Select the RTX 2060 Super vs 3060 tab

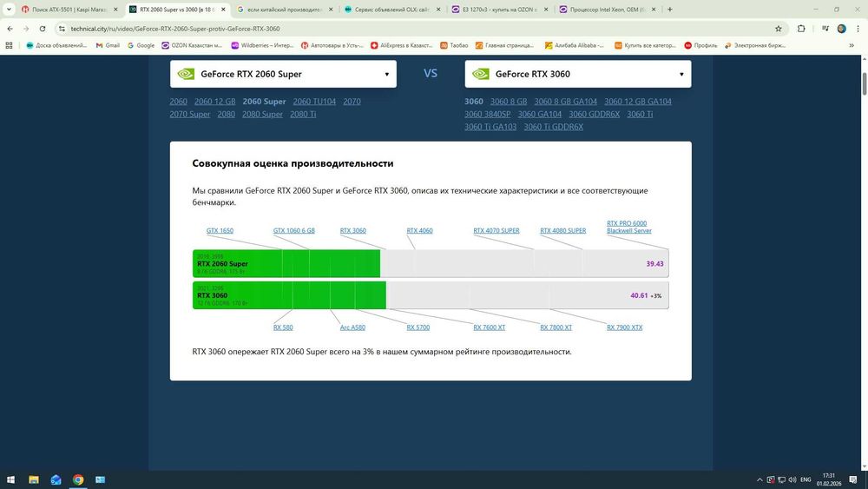pos(177,10)
